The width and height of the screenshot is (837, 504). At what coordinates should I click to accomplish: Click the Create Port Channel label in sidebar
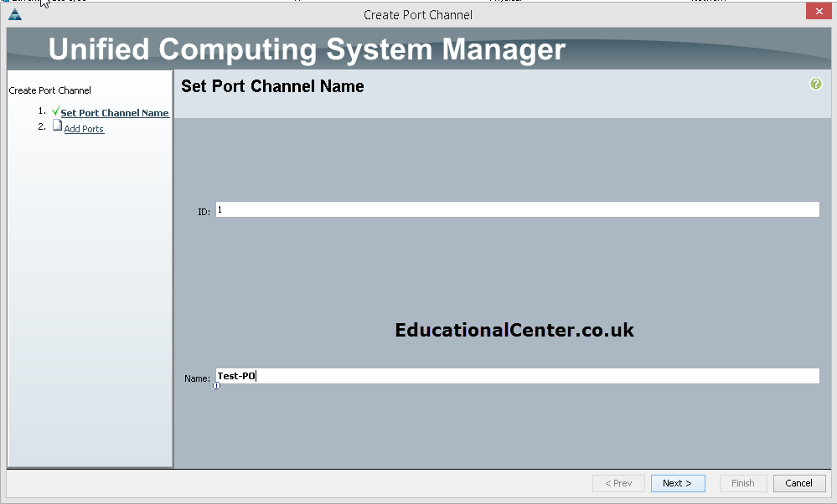point(49,90)
